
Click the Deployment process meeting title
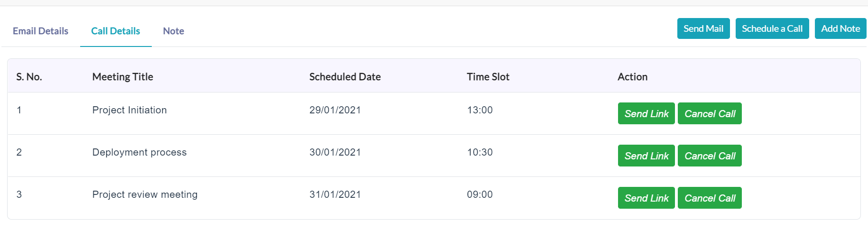click(x=139, y=152)
